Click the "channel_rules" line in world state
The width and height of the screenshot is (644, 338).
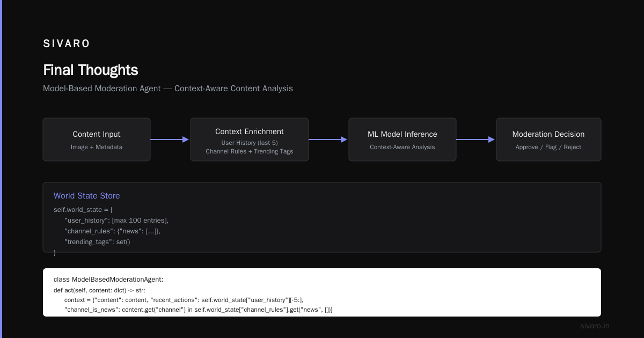pyautogui.click(x=113, y=231)
